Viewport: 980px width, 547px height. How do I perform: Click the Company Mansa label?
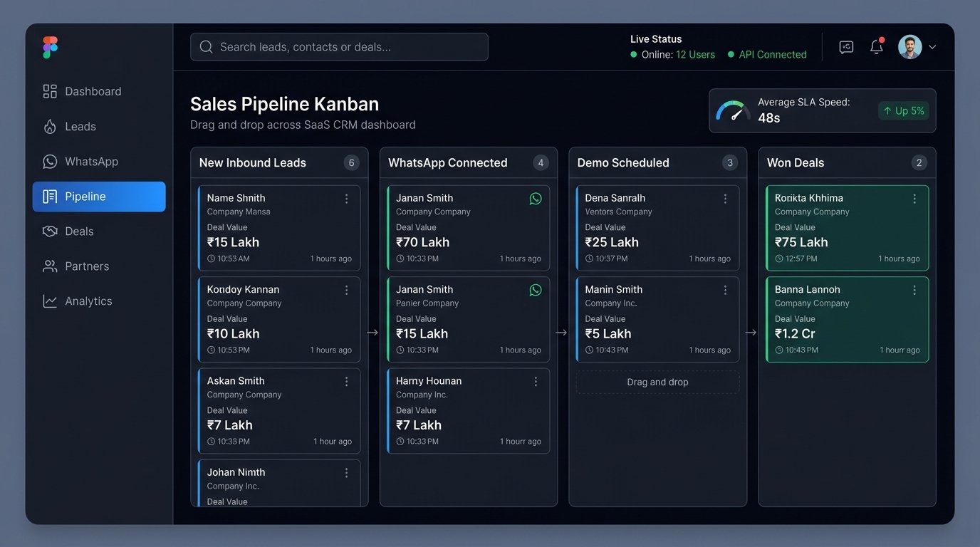click(239, 212)
